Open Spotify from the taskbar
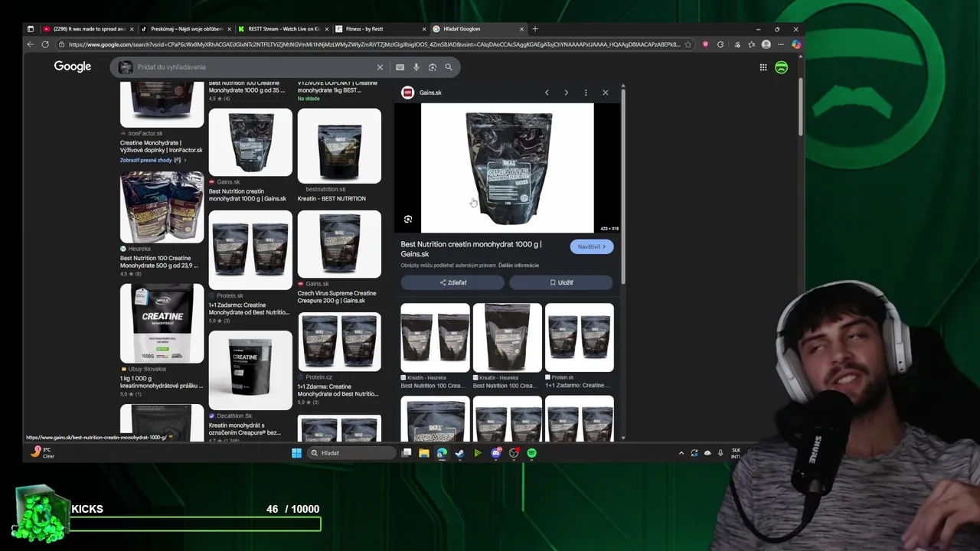The height and width of the screenshot is (551, 980). pyautogui.click(x=531, y=453)
